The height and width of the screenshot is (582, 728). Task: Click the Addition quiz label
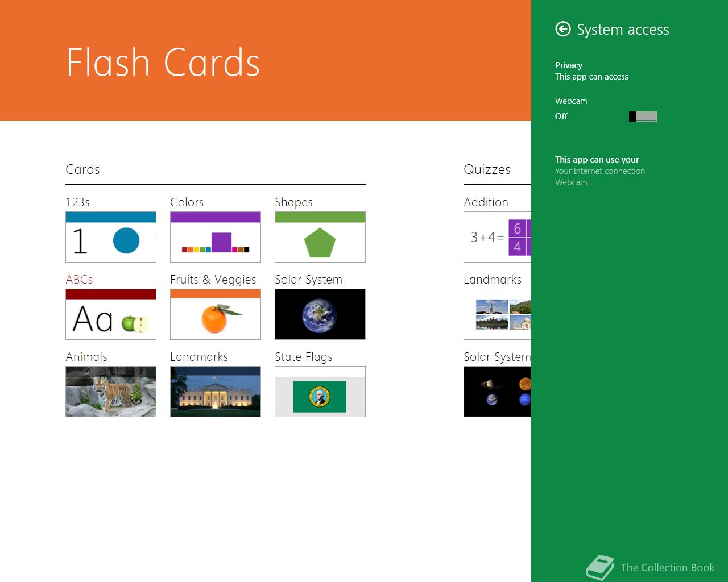[x=486, y=202]
